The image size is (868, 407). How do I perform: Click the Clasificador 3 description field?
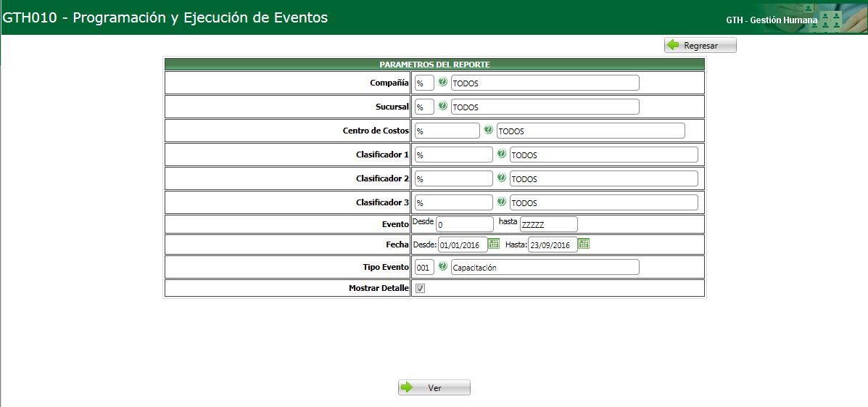[604, 202]
